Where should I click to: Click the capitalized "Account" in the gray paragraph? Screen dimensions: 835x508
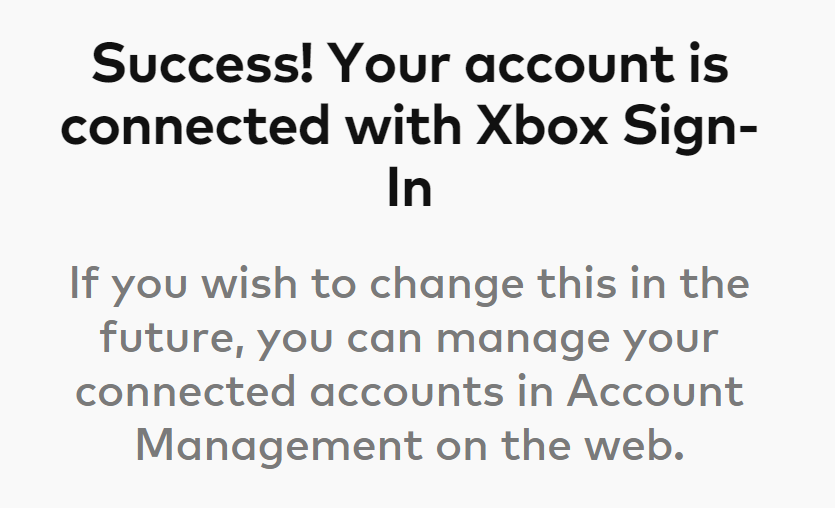coord(657,391)
